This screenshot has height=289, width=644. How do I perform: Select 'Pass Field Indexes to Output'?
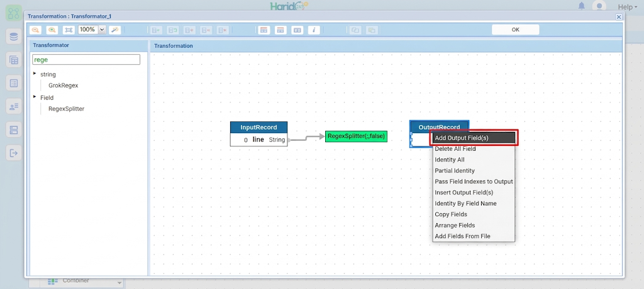[474, 182]
